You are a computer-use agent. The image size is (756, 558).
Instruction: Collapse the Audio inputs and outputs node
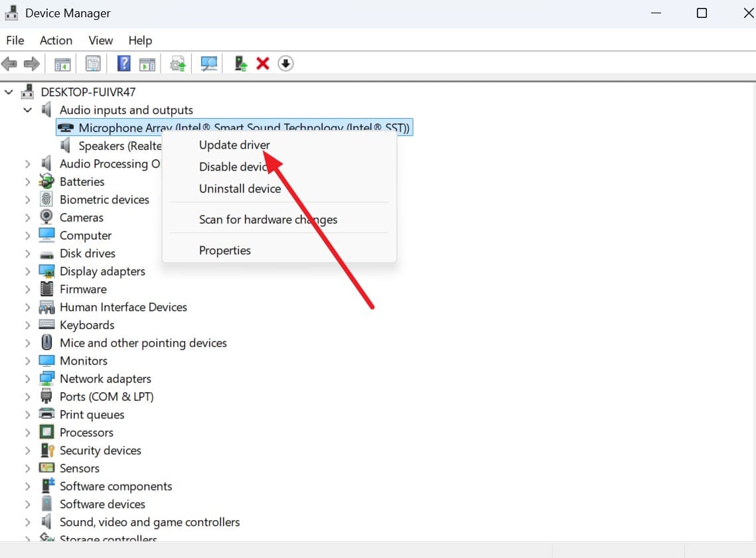27,110
